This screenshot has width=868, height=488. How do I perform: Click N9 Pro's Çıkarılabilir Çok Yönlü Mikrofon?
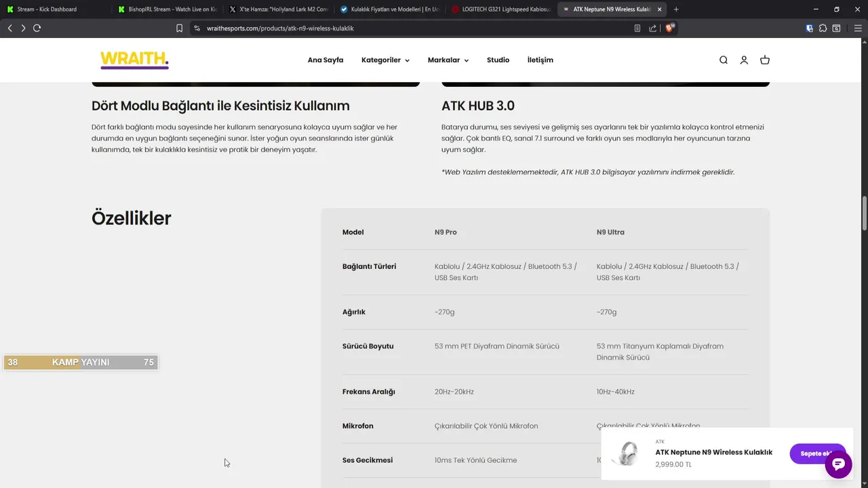(x=486, y=426)
